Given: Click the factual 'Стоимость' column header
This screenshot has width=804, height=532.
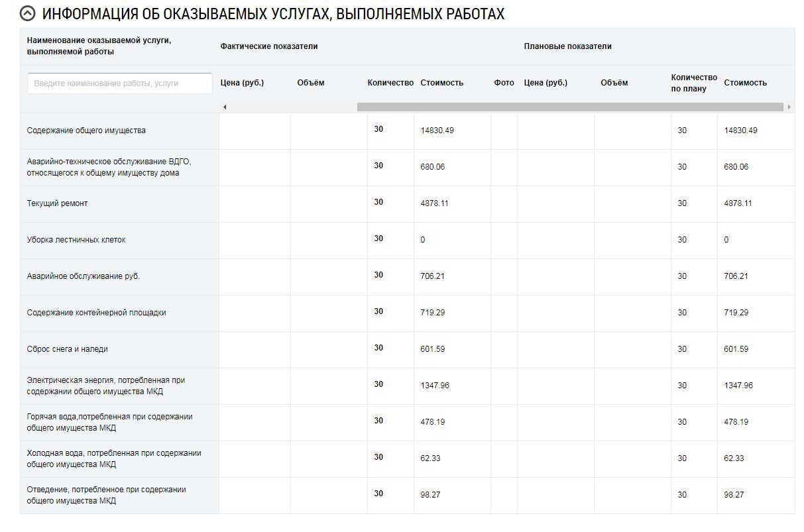Looking at the screenshot, I should tap(442, 83).
